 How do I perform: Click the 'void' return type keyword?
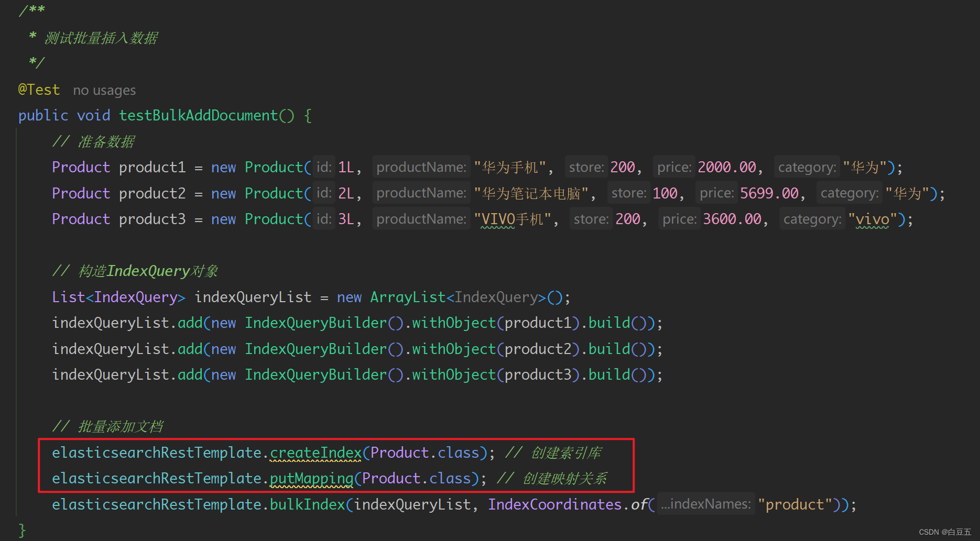[x=94, y=115]
